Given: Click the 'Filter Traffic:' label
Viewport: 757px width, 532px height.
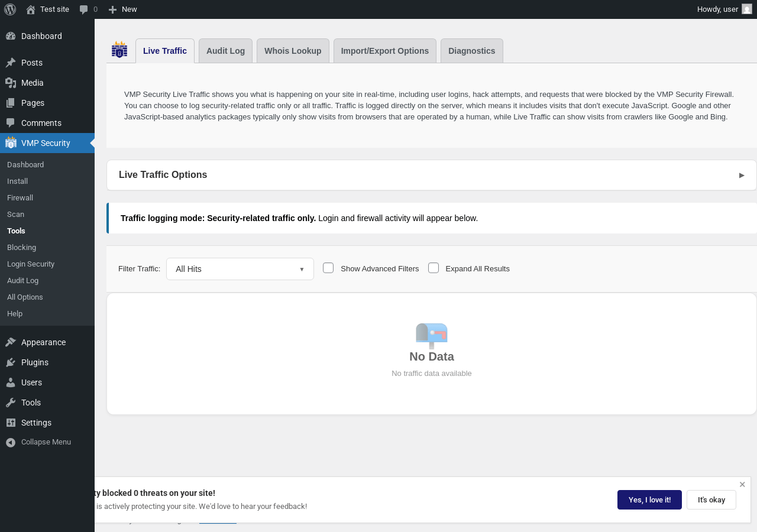Looking at the screenshot, I should [139, 269].
